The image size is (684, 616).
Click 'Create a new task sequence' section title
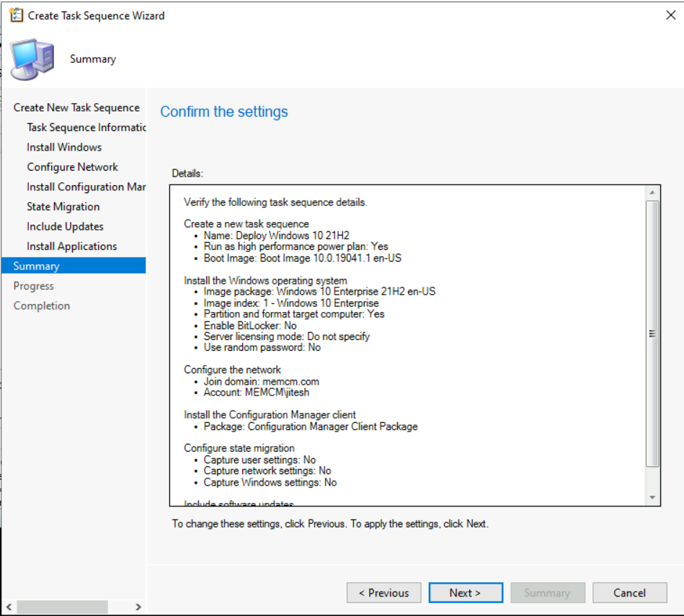coord(246,223)
